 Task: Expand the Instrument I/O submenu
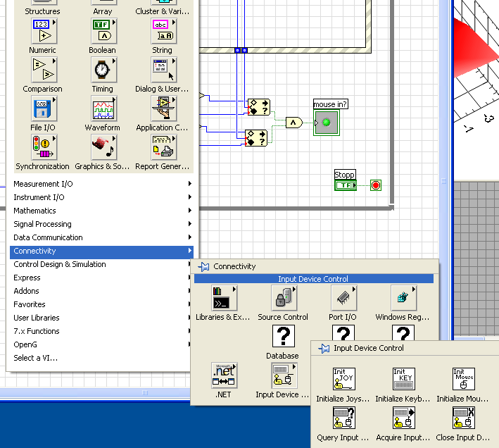click(x=102, y=197)
